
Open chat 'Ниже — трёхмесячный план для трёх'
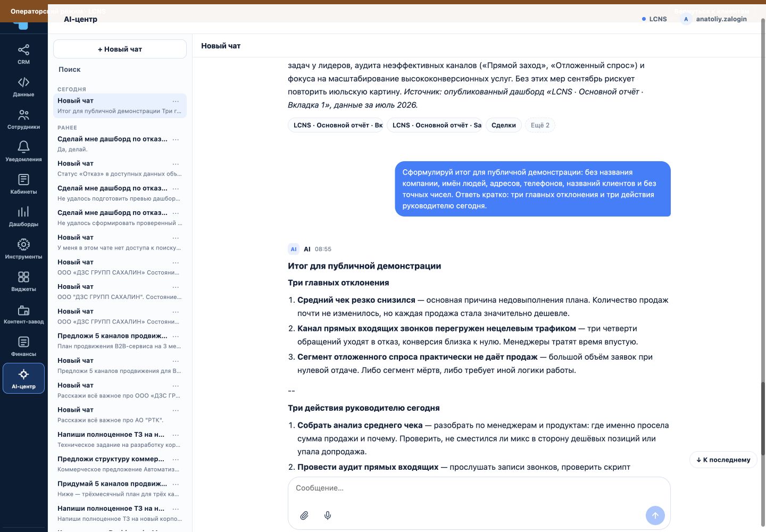pos(120,489)
